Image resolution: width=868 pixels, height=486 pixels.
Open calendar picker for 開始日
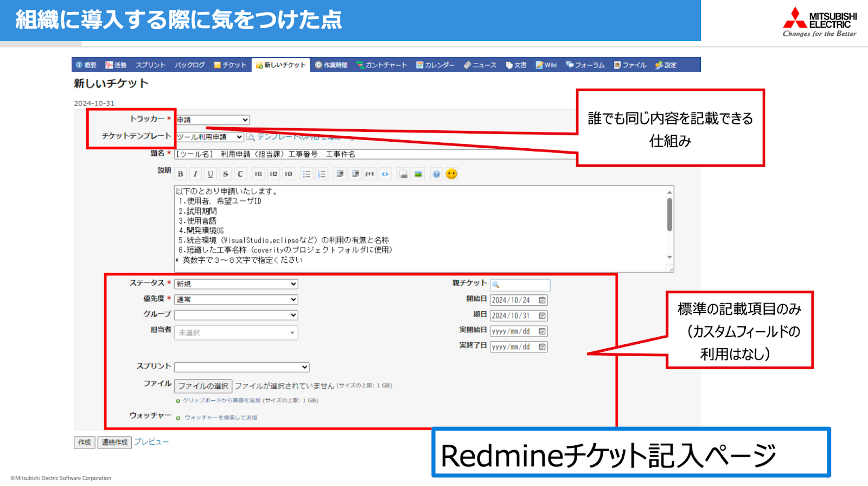(542, 300)
